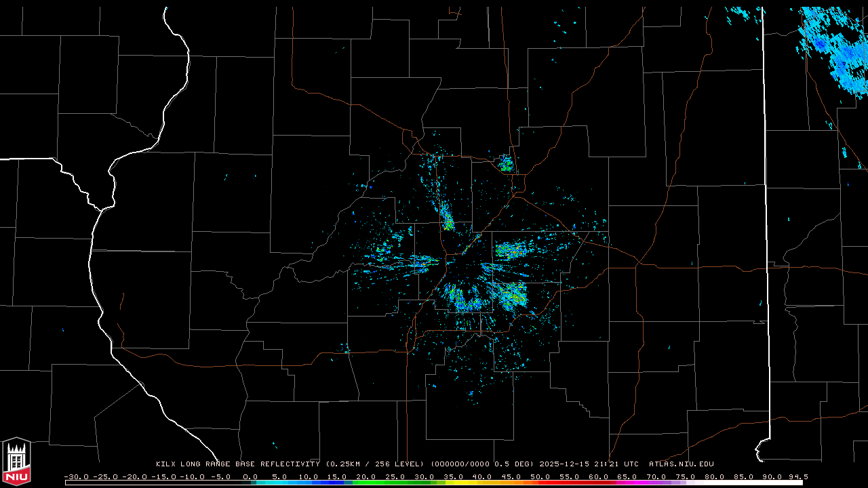Click the -10.0 scale label

[x=192, y=476]
